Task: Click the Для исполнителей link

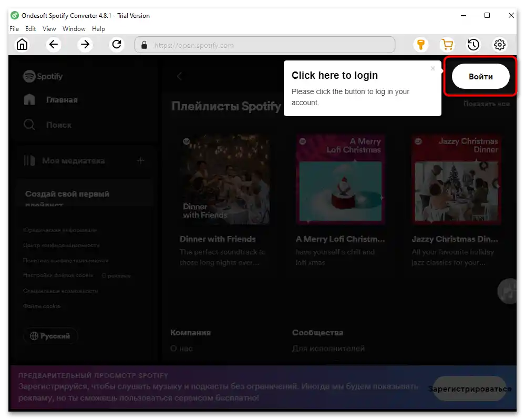Action: coord(328,349)
